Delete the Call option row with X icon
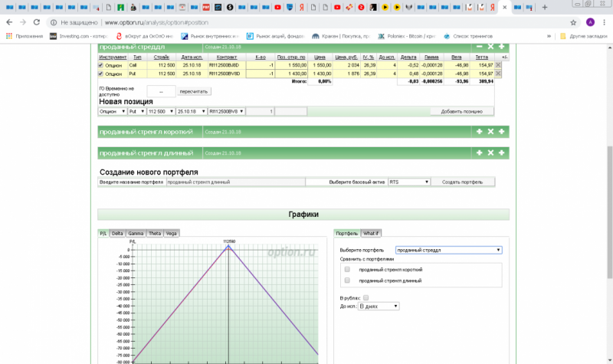The height and width of the screenshot is (364, 613). [x=499, y=65]
